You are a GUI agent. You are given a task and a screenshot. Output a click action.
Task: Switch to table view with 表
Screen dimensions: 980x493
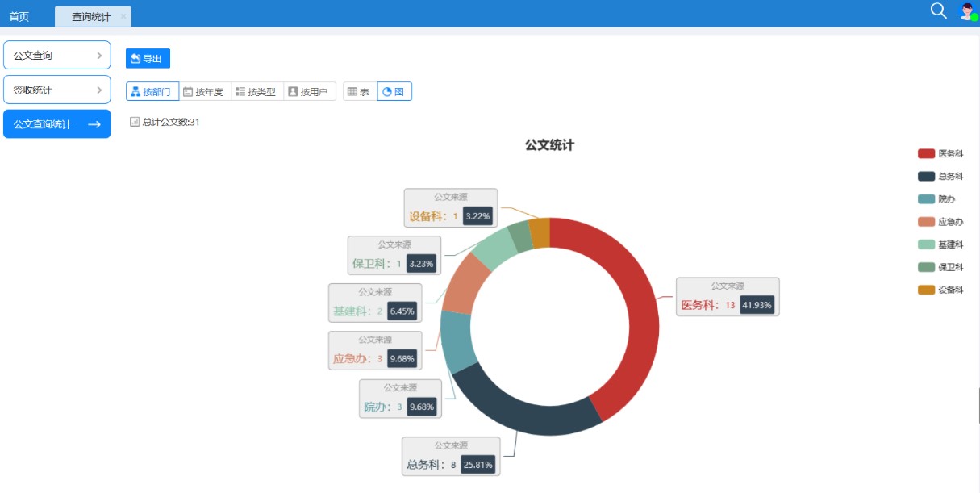[x=359, y=92]
